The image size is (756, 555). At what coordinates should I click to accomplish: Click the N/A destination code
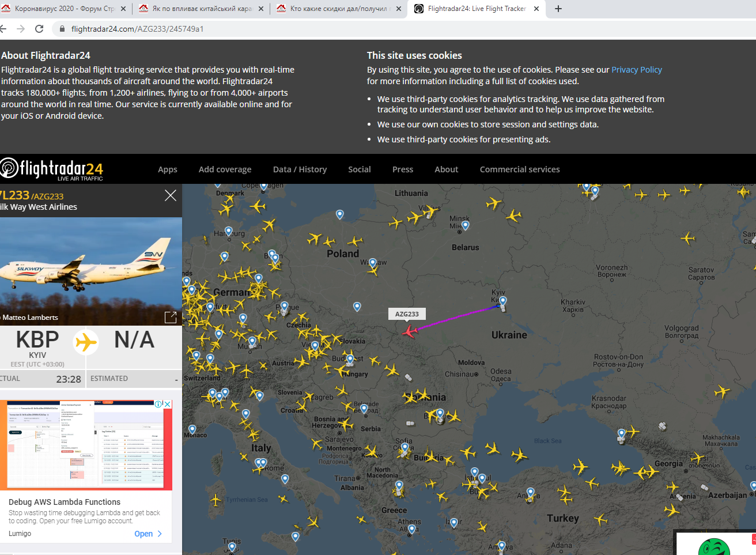(x=134, y=339)
